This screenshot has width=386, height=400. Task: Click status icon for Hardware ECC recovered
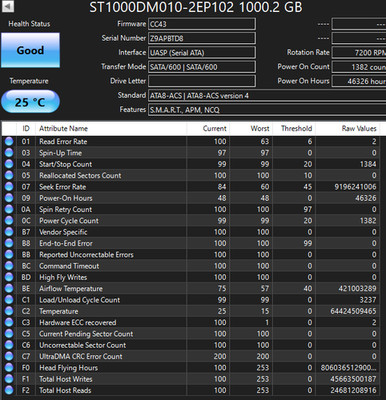[9, 323]
